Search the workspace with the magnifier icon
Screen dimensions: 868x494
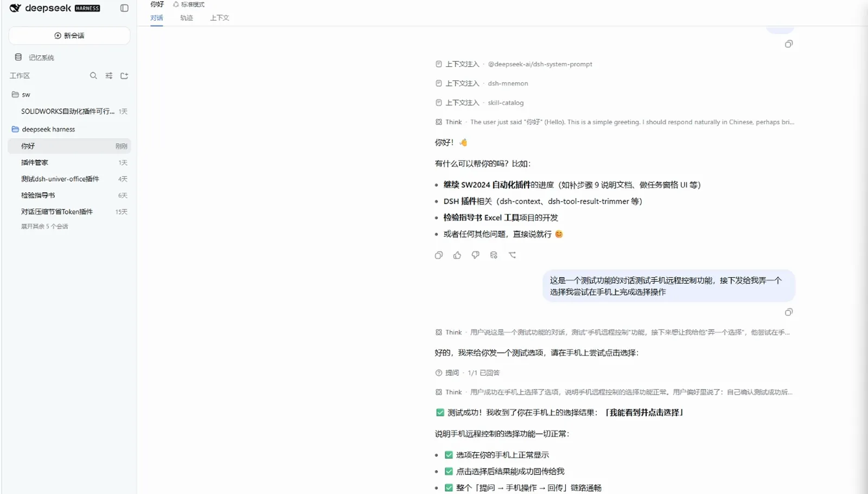(93, 76)
